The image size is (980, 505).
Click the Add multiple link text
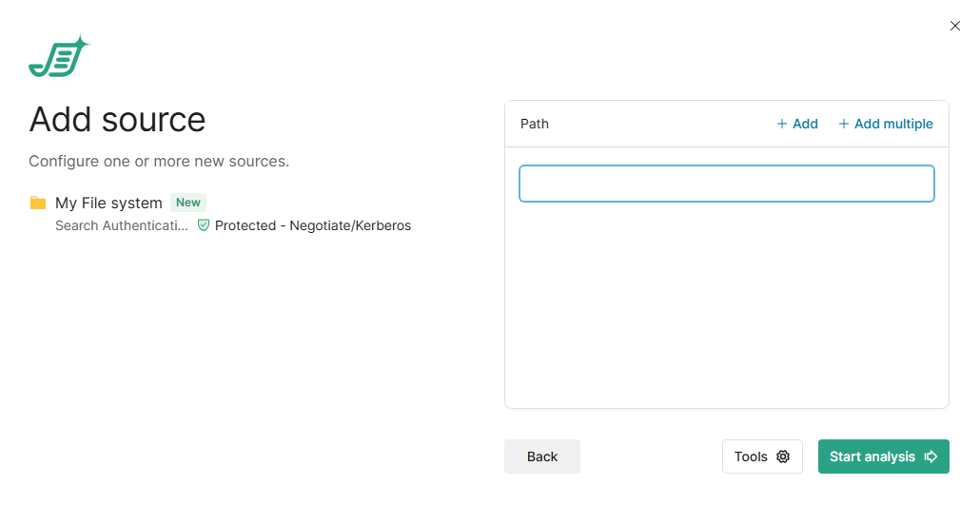[x=893, y=124]
